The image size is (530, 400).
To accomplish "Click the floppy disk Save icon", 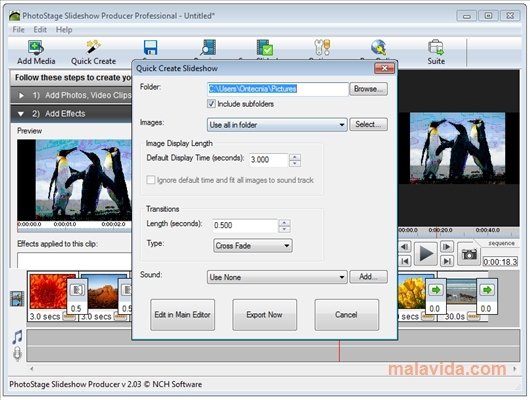I will pos(150,48).
